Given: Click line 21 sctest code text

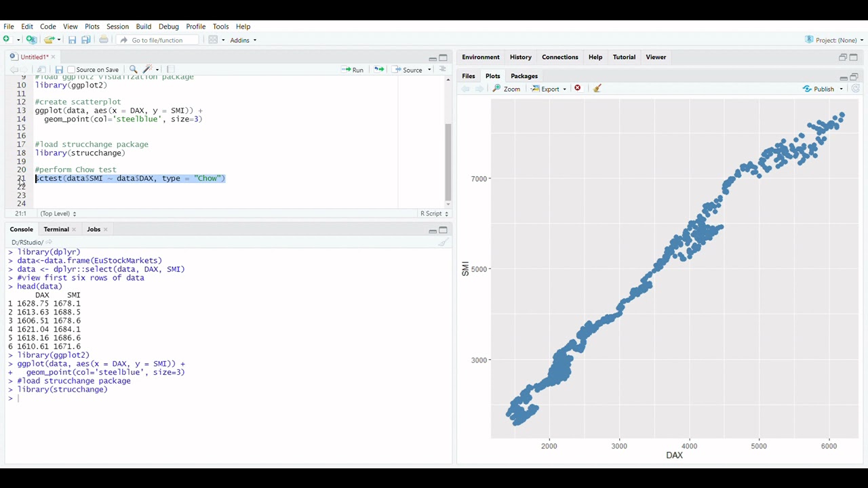Looking at the screenshot, I should (x=130, y=178).
